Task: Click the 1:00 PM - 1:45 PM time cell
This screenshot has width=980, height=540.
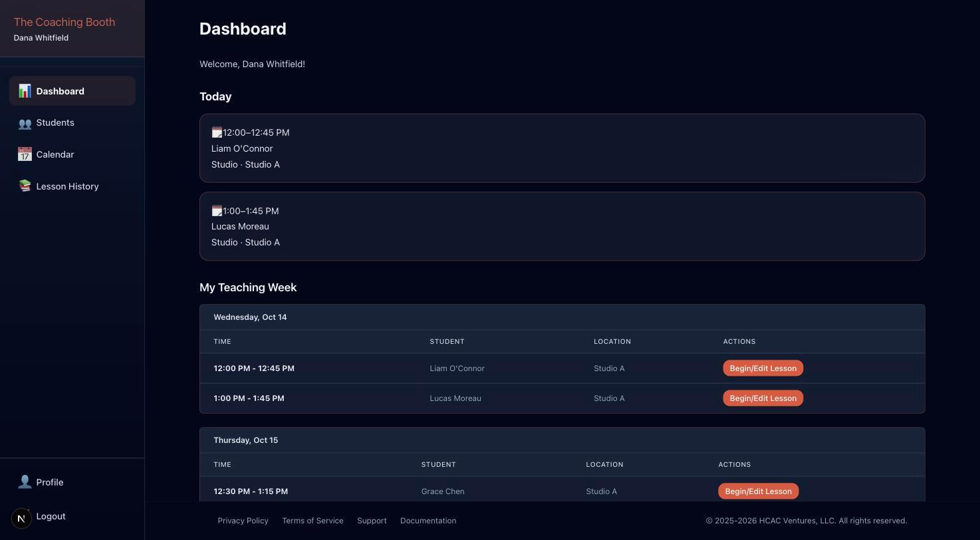Action: [249, 398]
